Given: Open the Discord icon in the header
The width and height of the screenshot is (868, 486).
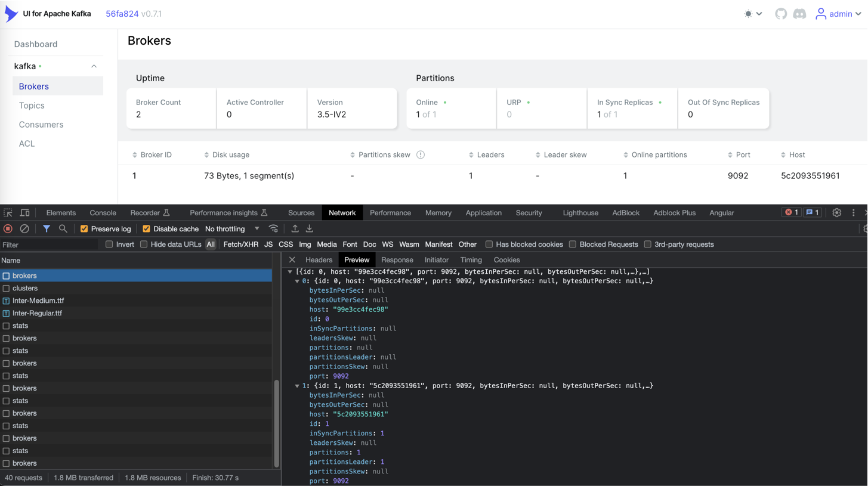Looking at the screenshot, I should (799, 13).
